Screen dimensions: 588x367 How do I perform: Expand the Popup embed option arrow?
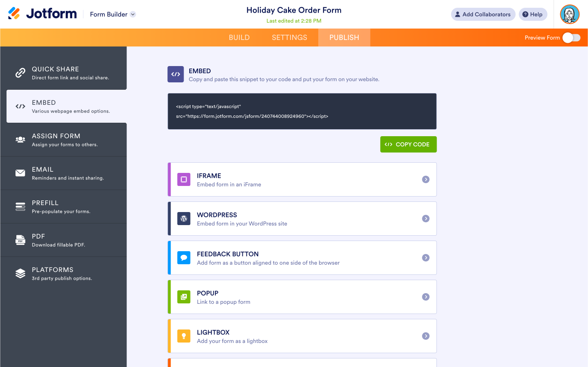(426, 297)
